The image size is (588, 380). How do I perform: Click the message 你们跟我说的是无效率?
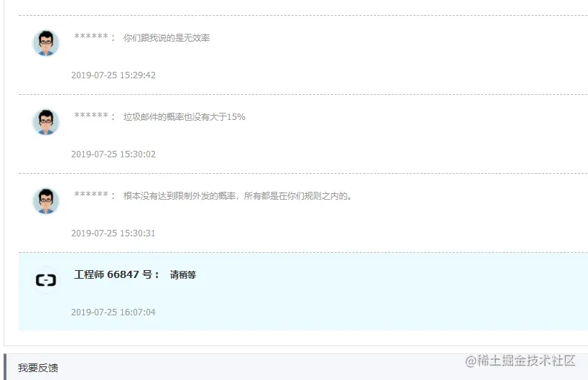point(167,38)
